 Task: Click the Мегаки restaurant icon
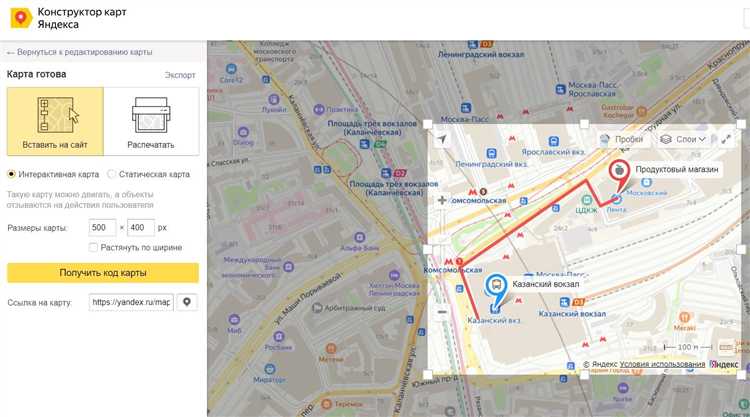click(x=684, y=317)
